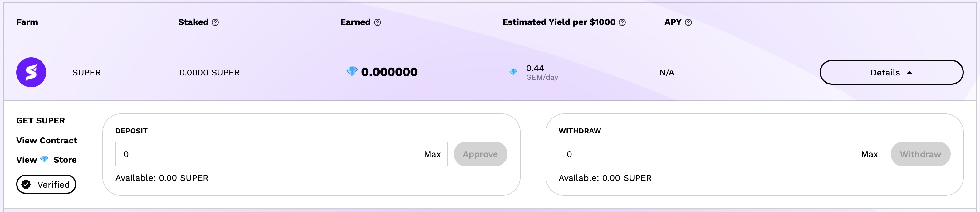Open the View Contract link
Viewport: 980px width, 212px height.
[x=47, y=141]
